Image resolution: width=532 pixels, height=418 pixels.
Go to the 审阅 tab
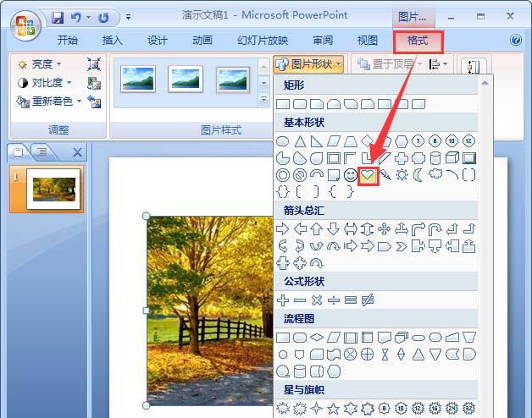tap(323, 41)
